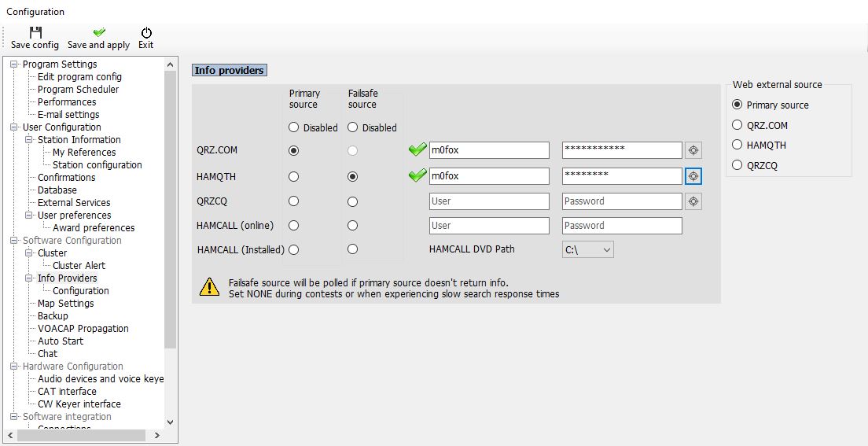Click the green checkmark beside HAMQTH user
This screenshot has width=868, height=446.
[x=417, y=175]
